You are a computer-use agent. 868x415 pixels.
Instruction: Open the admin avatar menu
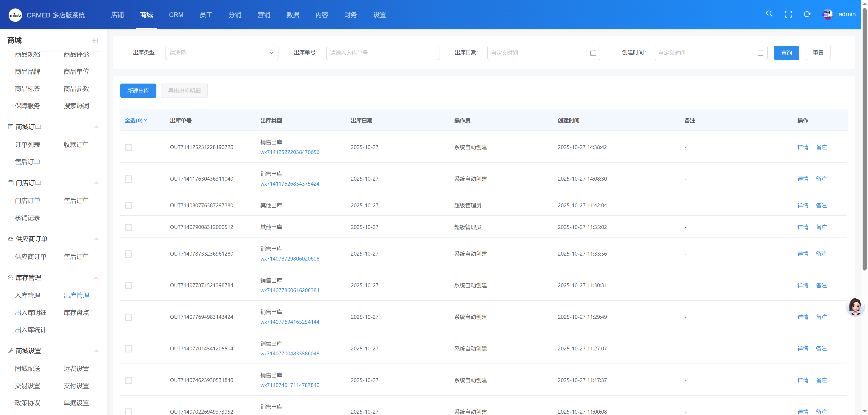tap(828, 14)
